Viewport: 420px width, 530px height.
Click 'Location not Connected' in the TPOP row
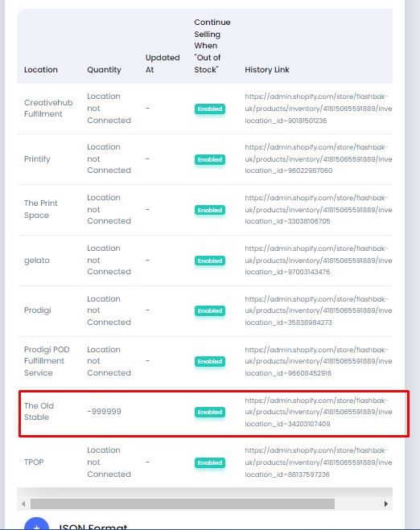click(x=109, y=462)
